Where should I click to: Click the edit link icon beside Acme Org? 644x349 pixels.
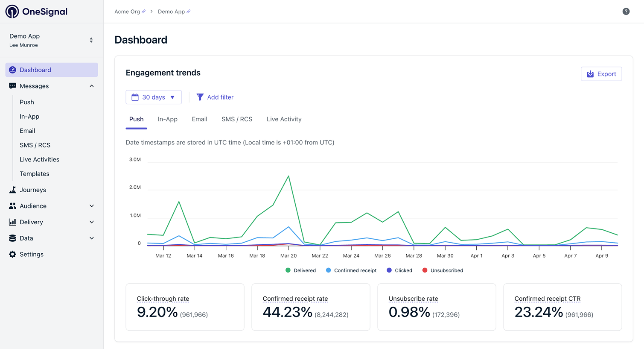(143, 12)
